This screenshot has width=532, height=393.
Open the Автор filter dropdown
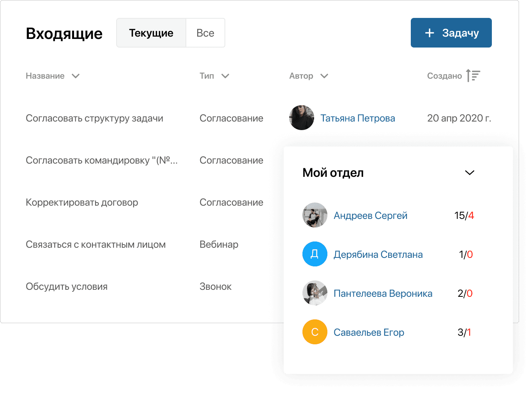(325, 76)
